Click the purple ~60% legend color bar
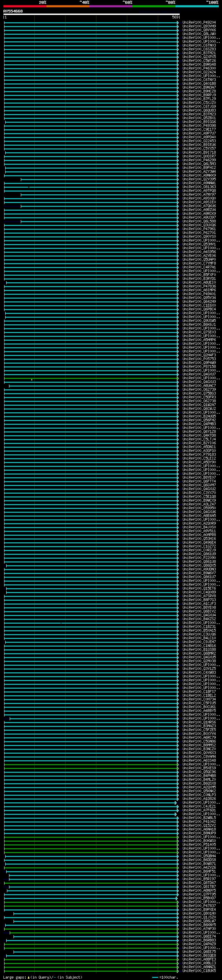Viewport: 222px width, 980px height. [x=111, y=6]
